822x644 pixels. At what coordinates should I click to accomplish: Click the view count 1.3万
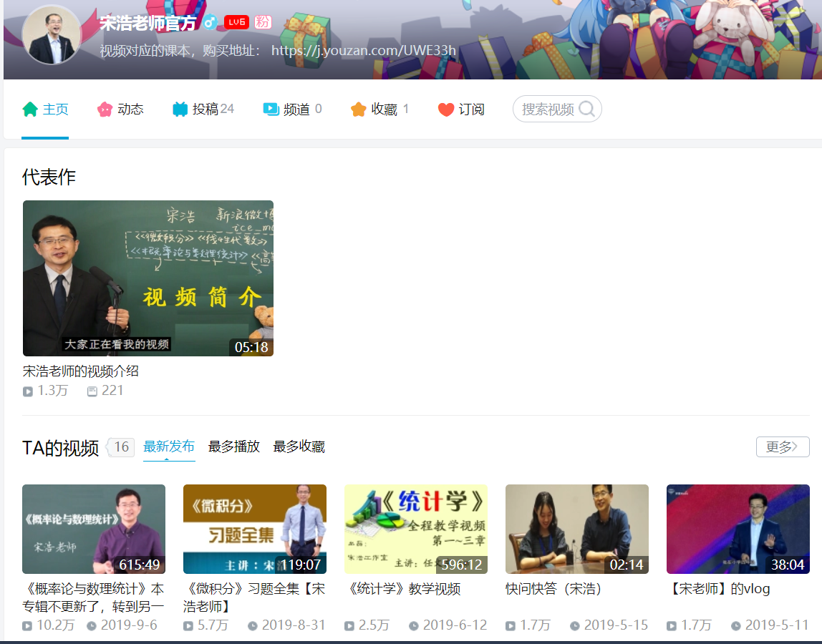(52, 391)
